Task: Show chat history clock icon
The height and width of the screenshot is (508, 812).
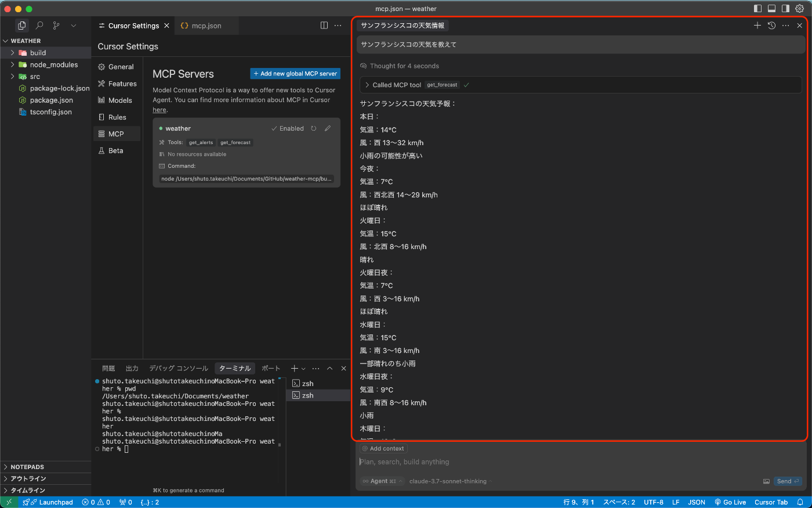Action: click(x=771, y=26)
